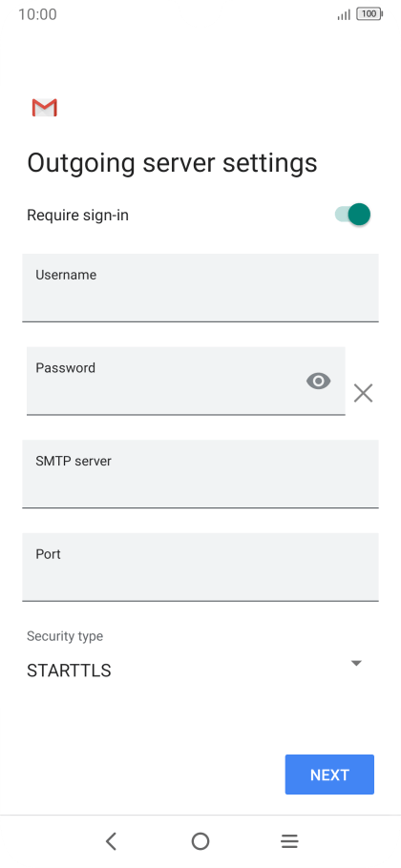
Task: Focus the Port input field
Action: coord(200,567)
